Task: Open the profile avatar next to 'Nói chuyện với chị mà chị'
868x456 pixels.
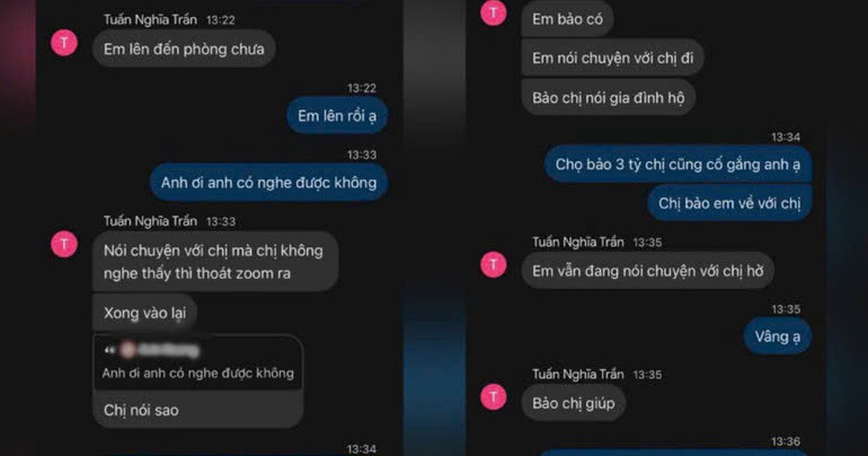Action: click(x=64, y=244)
